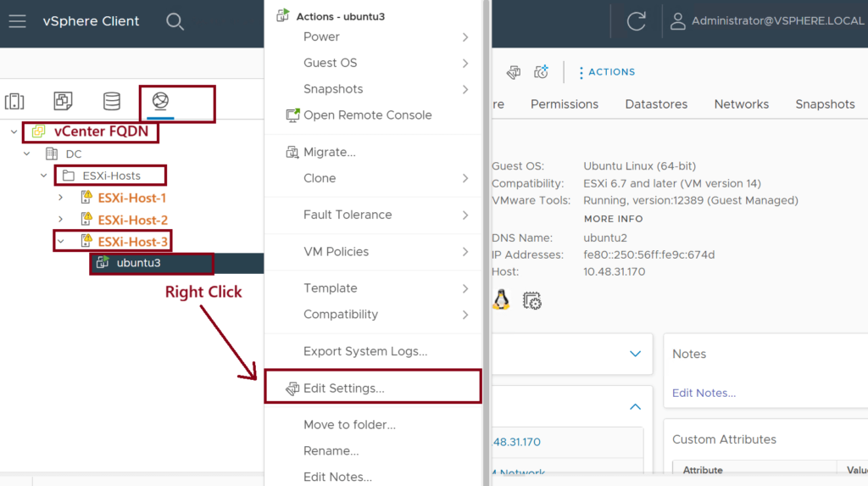Expand the ESXi-Host-2 tree node
Viewport: 868px width, 486px height.
click(x=61, y=220)
